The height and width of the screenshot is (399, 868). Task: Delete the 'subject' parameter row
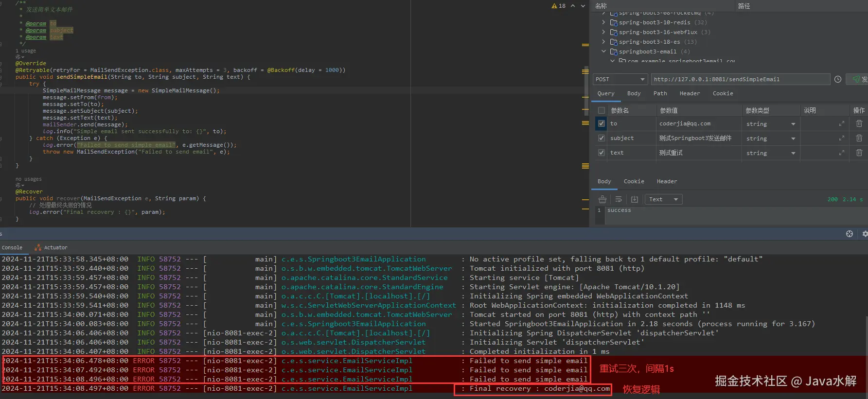click(859, 139)
